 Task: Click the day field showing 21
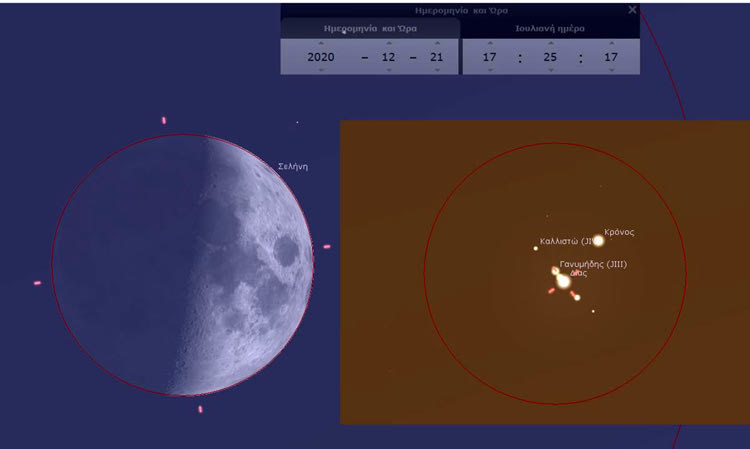(x=436, y=57)
